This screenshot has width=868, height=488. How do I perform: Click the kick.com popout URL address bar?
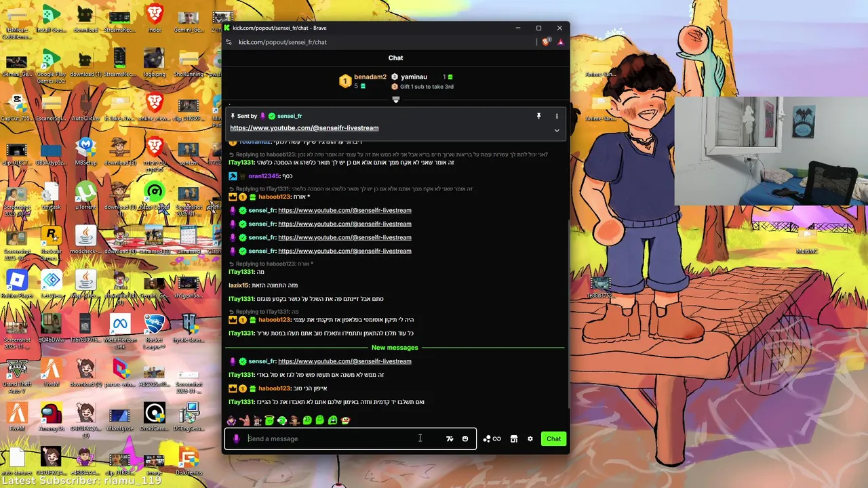(282, 42)
